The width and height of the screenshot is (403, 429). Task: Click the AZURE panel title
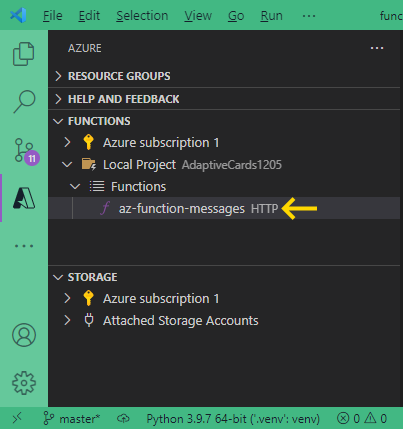85,48
